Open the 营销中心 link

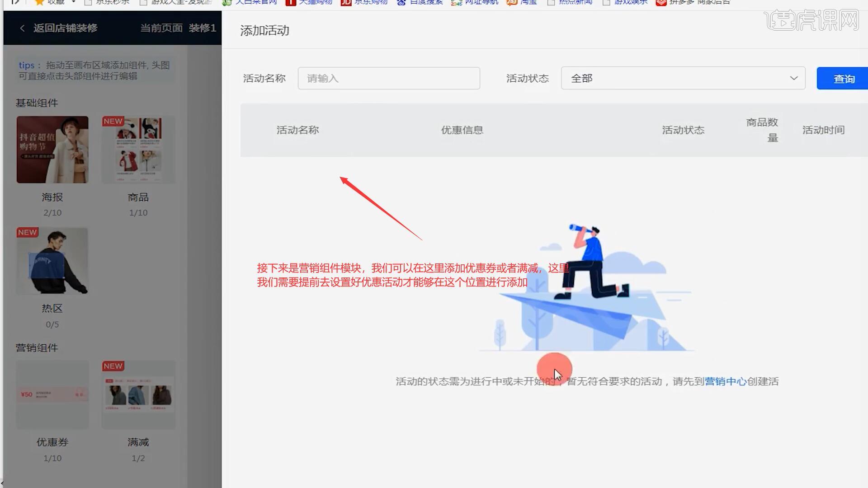(x=725, y=381)
